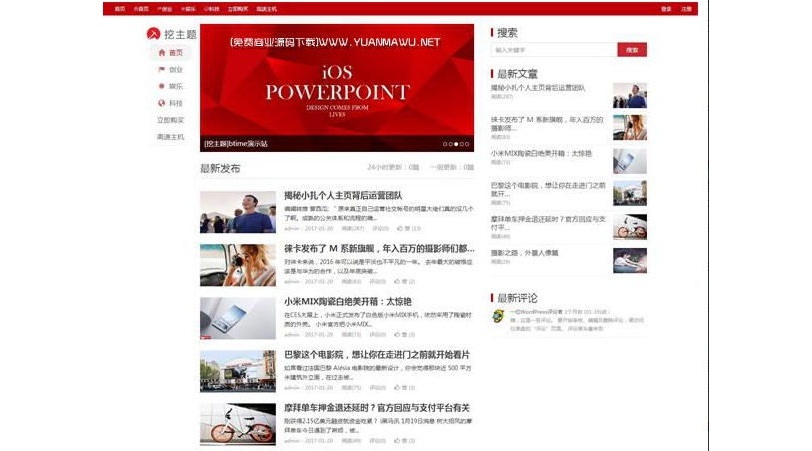Open sidebar 最新文章 link 小米MIX陶瓷白绝美开箱
Image resolution: width=812 pixels, height=451 pixels.
point(541,153)
